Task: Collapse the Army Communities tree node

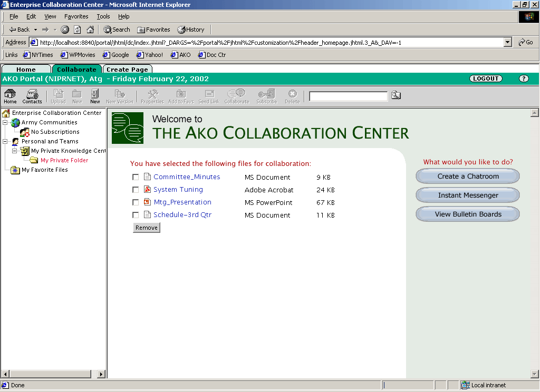Action: pyautogui.click(x=6, y=122)
